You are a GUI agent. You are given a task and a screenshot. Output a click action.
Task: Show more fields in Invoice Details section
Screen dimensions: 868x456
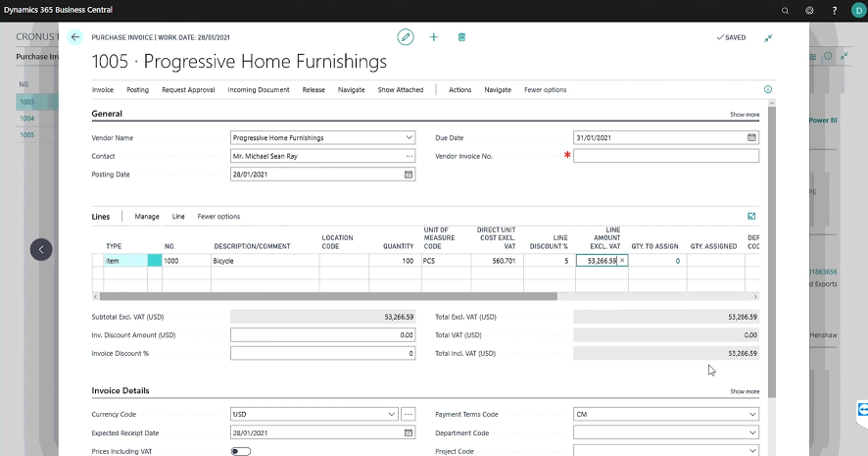click(x=745, y=391)
